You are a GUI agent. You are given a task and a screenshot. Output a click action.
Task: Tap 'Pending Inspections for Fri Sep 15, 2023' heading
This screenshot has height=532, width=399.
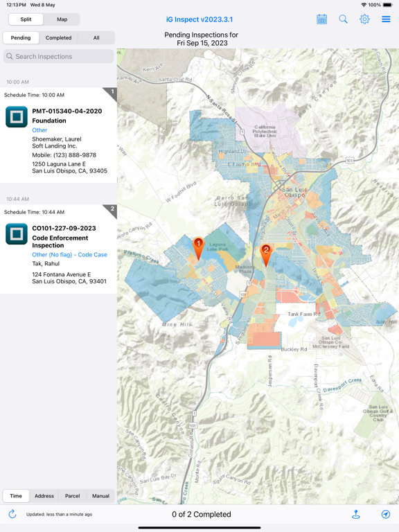pyautogui.click(x=201, y=39)
